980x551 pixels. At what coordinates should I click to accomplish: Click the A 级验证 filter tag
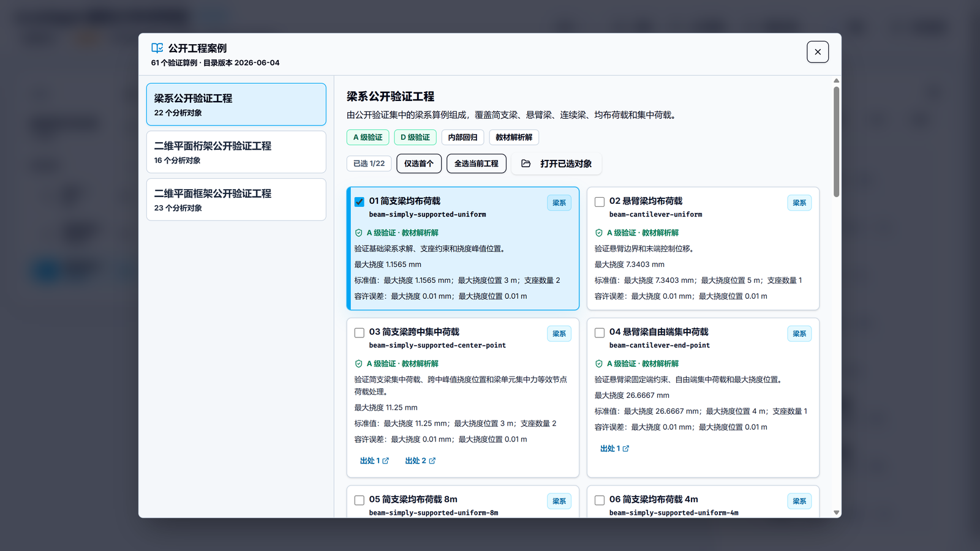367,137
